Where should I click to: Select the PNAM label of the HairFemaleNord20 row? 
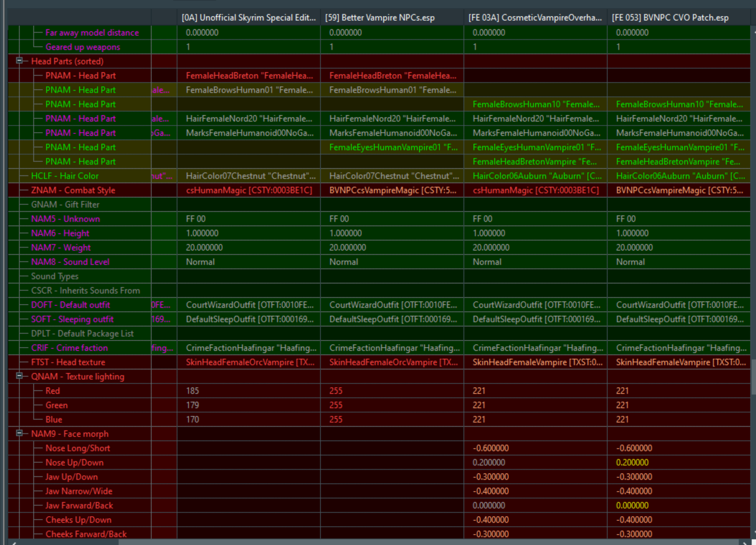(x=80, y=119)
